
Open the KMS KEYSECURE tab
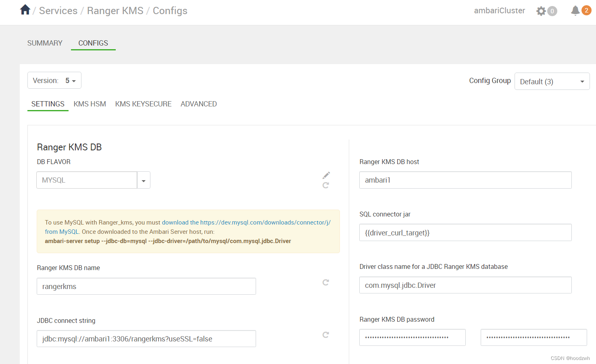(143, 104)
